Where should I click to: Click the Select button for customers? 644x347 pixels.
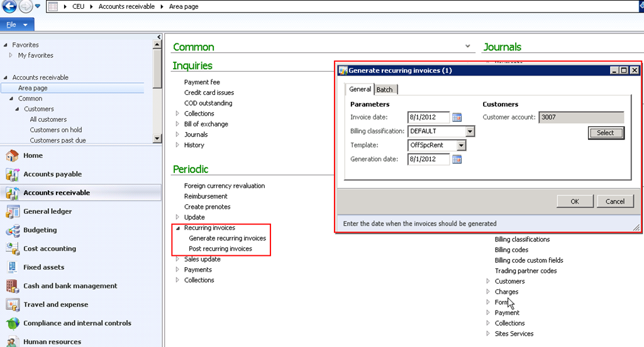[606, 133]
